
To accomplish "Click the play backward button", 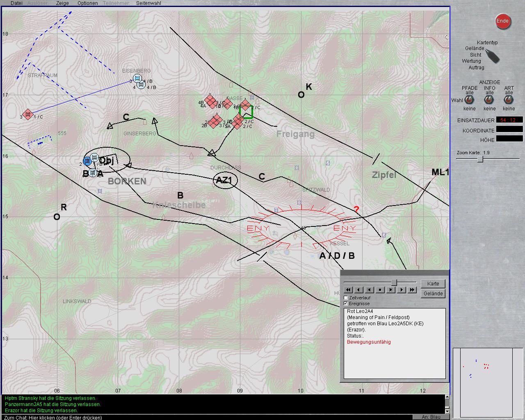I will tap(359, 290).
